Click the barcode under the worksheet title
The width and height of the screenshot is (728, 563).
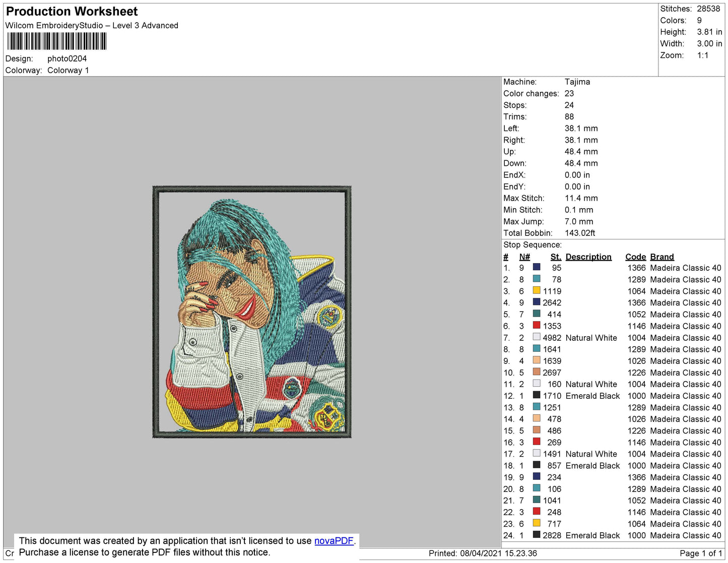click(x=57, y=41)
